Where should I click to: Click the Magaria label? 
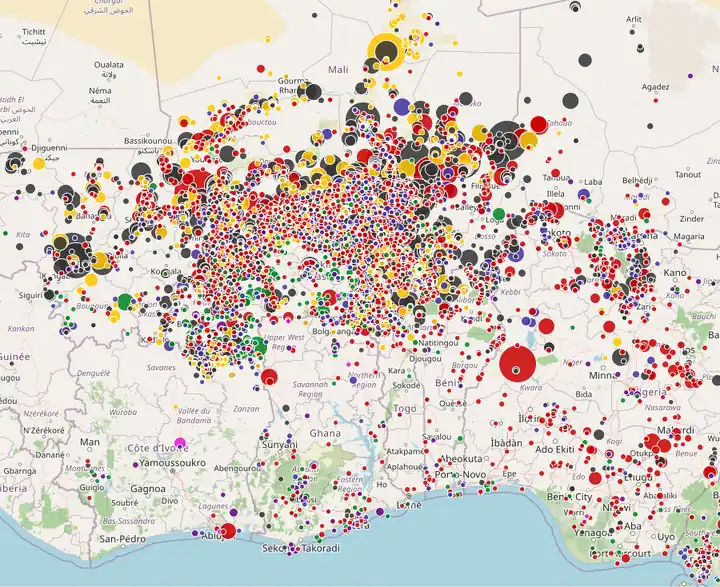[x=689, y=236]
